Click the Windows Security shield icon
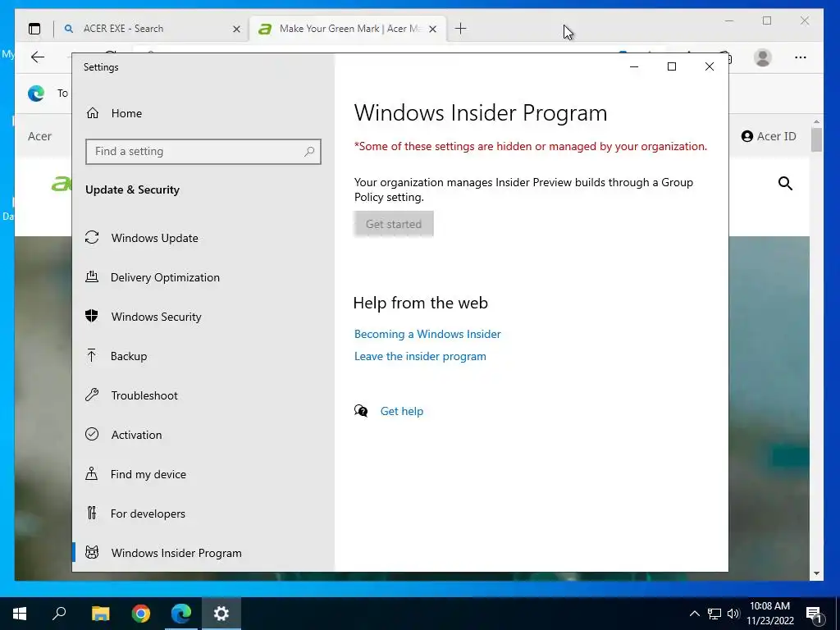840x630 pixels. 92,316
